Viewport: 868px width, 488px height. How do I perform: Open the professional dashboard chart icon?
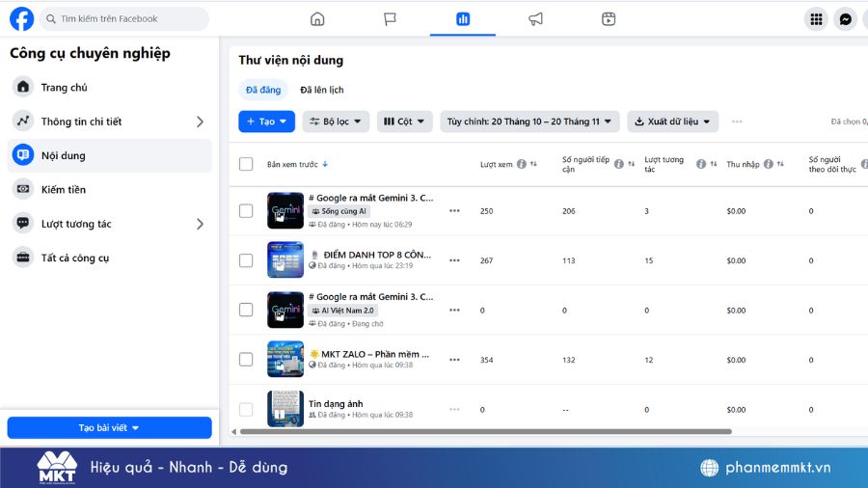coord(463,19)
